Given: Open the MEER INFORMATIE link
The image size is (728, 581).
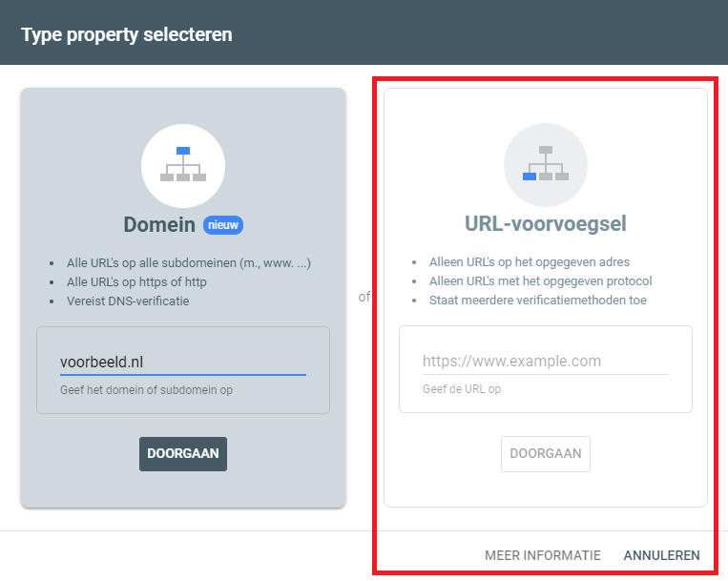Looking at the screenshot, I should coord(543,555).
